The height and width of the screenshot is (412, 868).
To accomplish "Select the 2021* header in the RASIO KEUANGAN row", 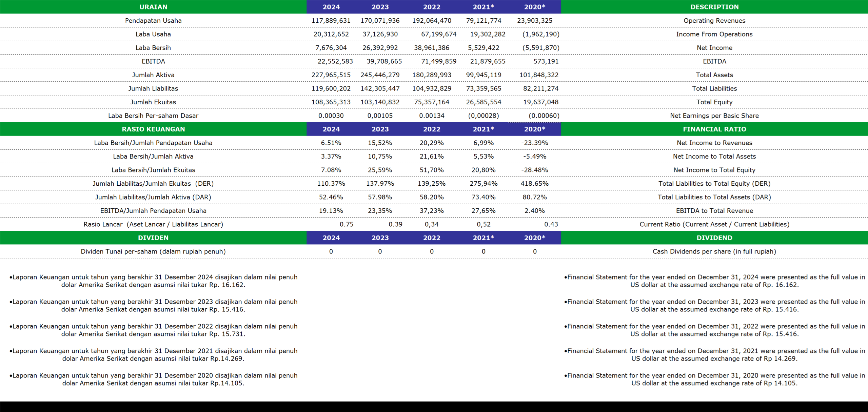I will (x=483, y=129).
